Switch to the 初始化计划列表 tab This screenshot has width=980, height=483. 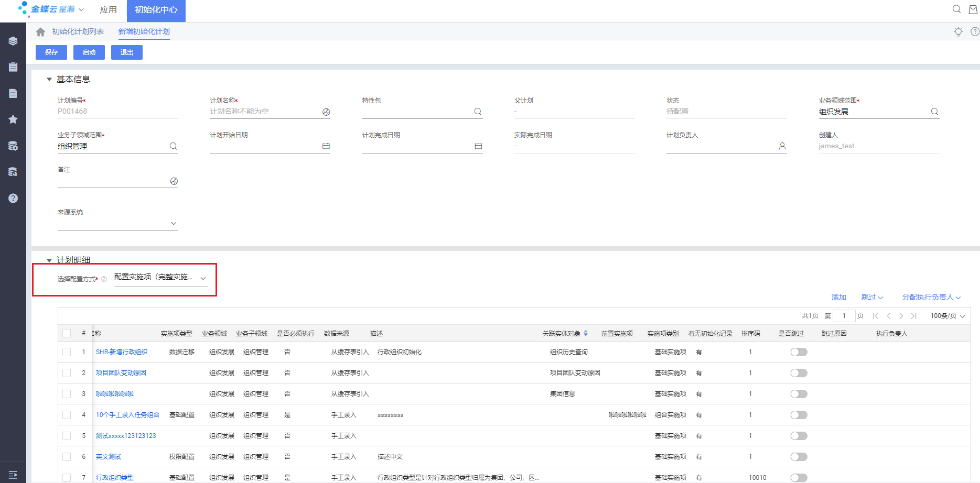coord(78,32)
